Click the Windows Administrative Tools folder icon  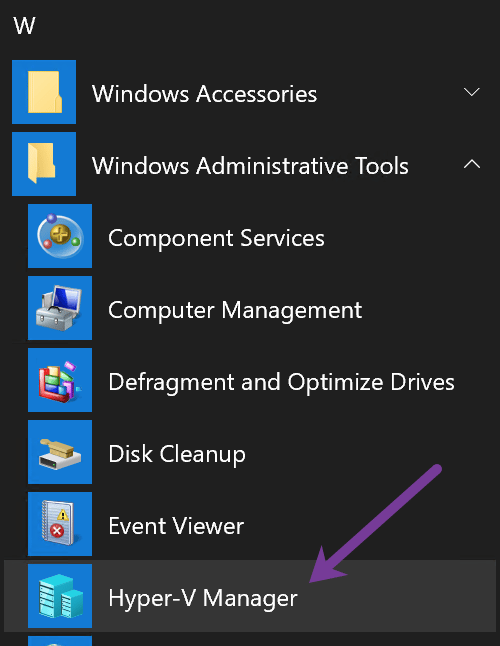click(x=44, y=164)
